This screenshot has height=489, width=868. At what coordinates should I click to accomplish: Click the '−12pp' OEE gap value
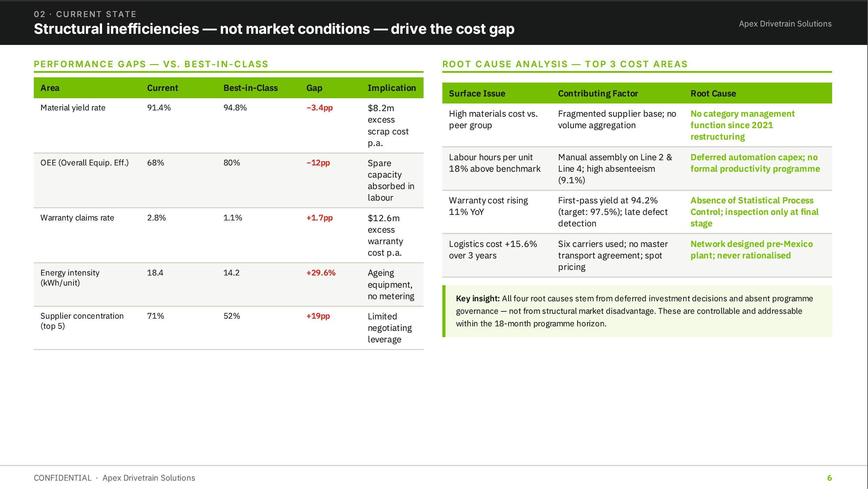[318, 163]
